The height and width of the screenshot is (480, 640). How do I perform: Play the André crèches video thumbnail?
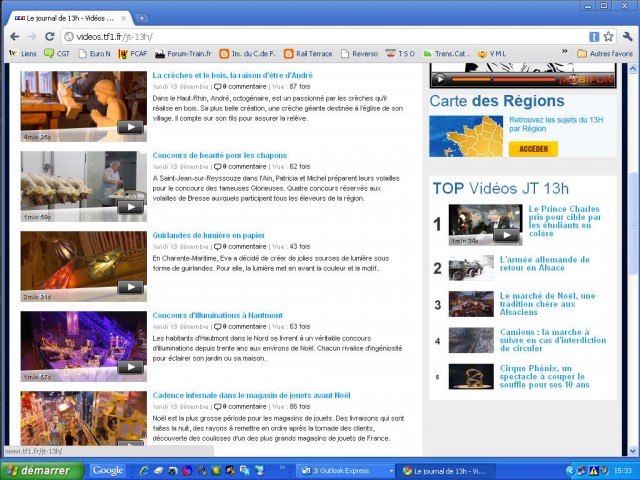pos(84,106)
